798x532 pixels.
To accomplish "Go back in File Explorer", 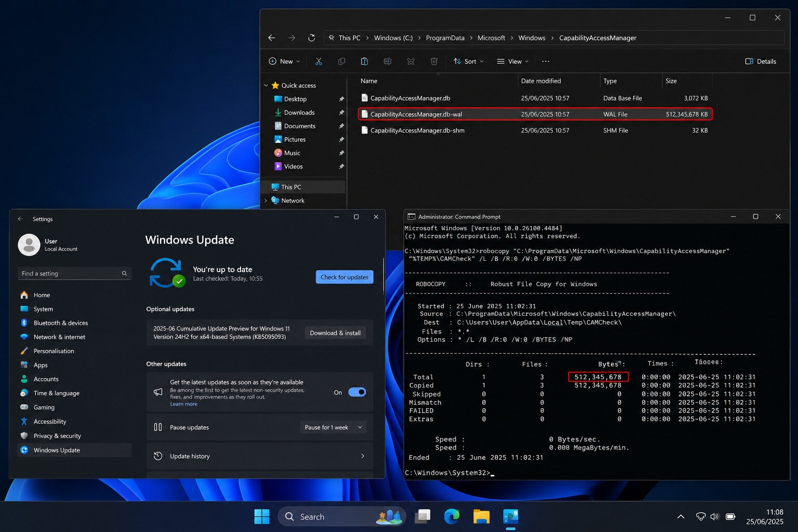I will click(x=271, y=38).
